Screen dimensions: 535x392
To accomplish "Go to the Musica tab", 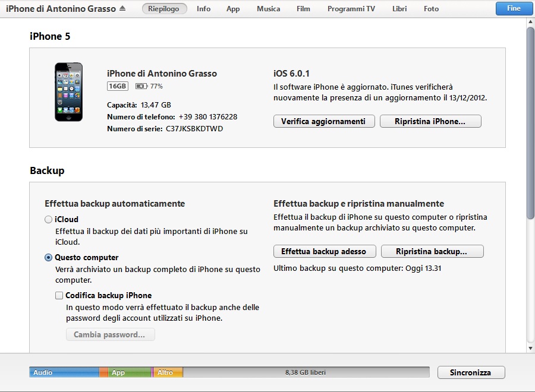I will (x=269, y=8).
